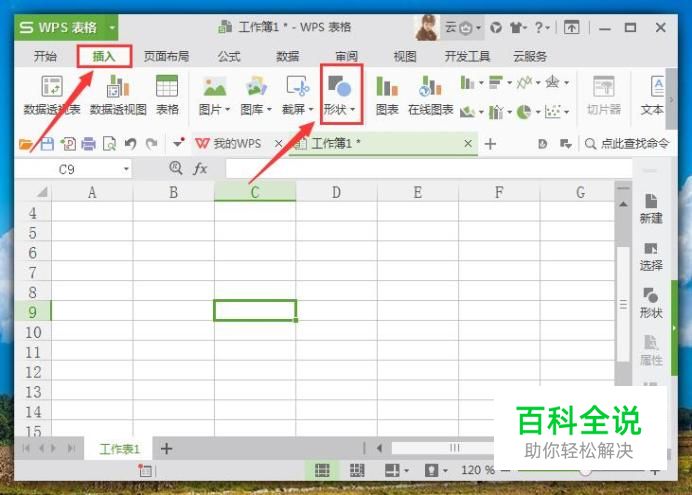Open the PivotTable (数据透视表) tool

[52, 95]
